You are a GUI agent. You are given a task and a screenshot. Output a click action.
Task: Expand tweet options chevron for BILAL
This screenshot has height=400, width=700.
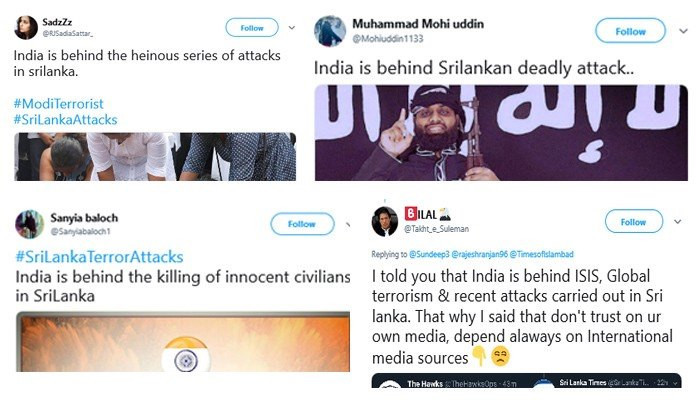(x=677, y=221)
